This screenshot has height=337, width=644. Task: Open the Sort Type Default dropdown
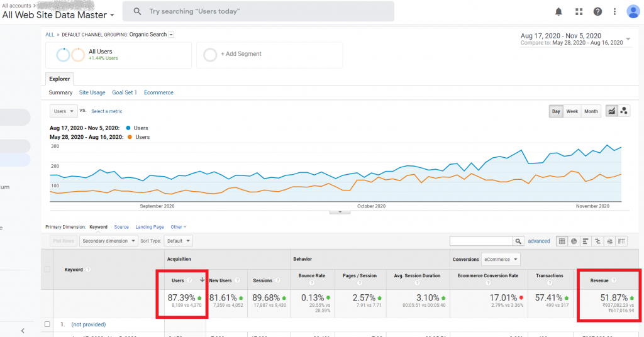[178, 241]
